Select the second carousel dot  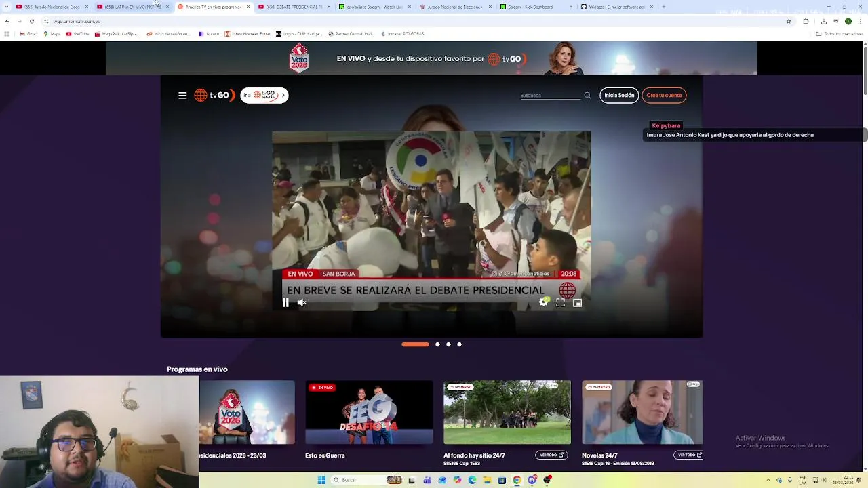pyautogui.click(x=437, y=344)
